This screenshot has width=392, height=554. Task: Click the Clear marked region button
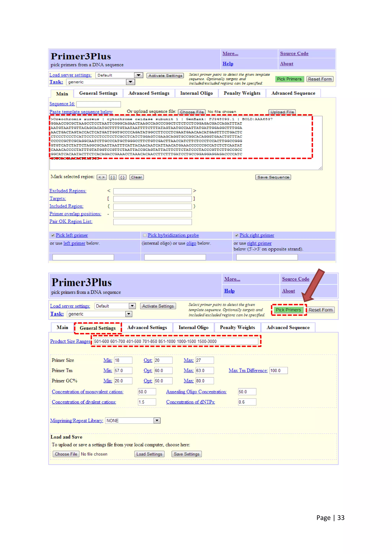[x=136, y=177]
